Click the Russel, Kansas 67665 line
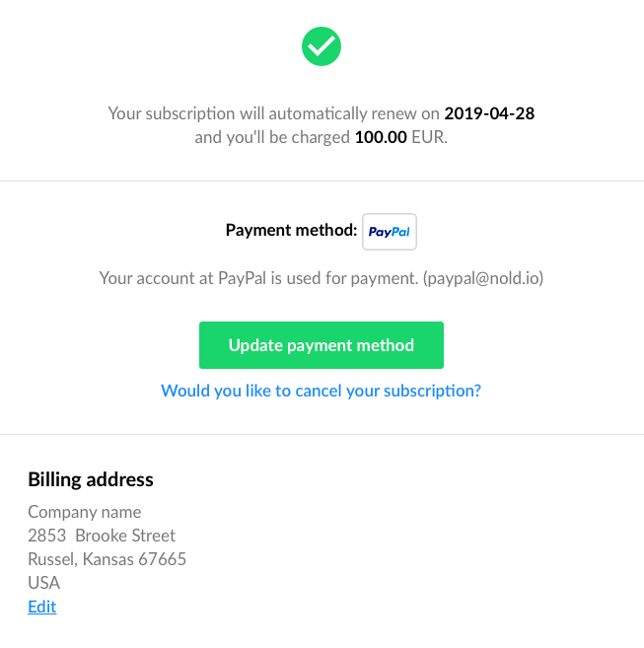 (x=107, y=559)
